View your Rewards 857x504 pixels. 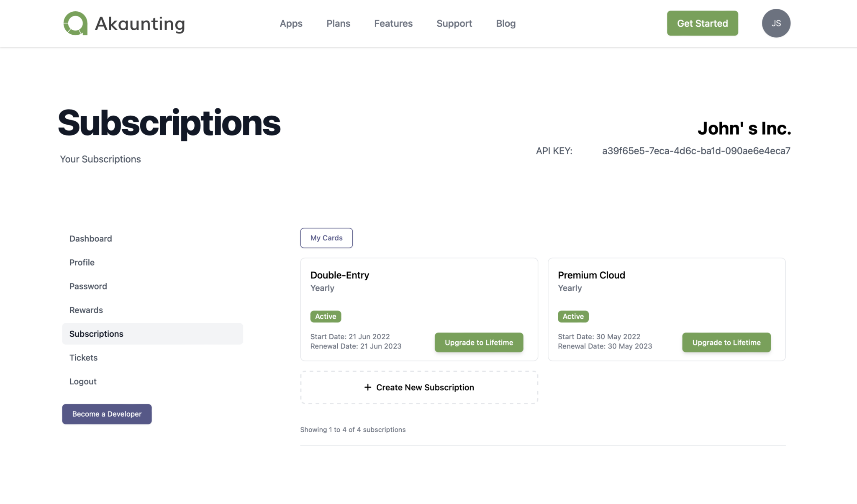pos(86,310)
